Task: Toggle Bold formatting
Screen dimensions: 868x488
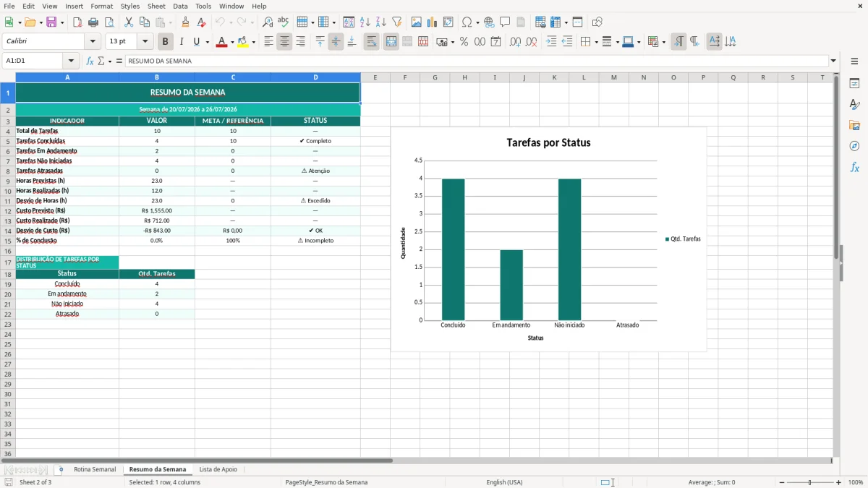Action: coord(166,42)
